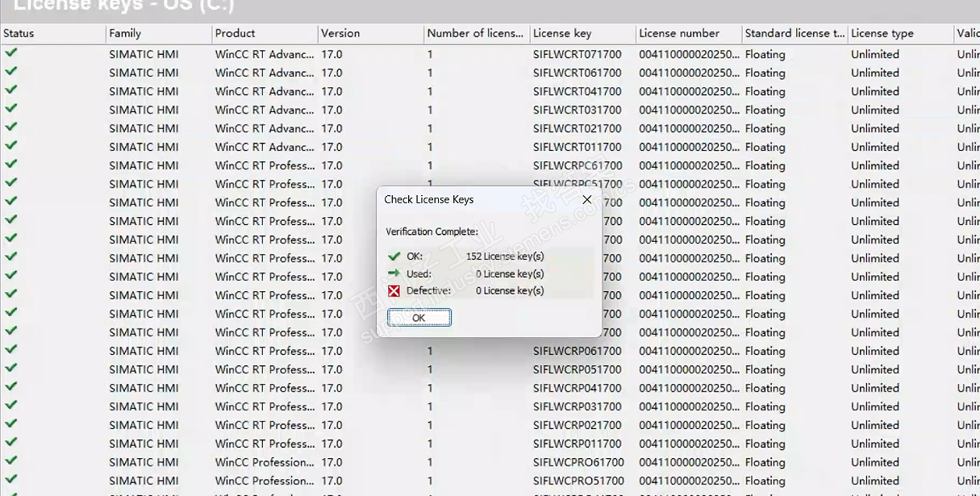Click status checkmark of row SIFLWCRP051700
Screen dimensions: 980x496
11,369
